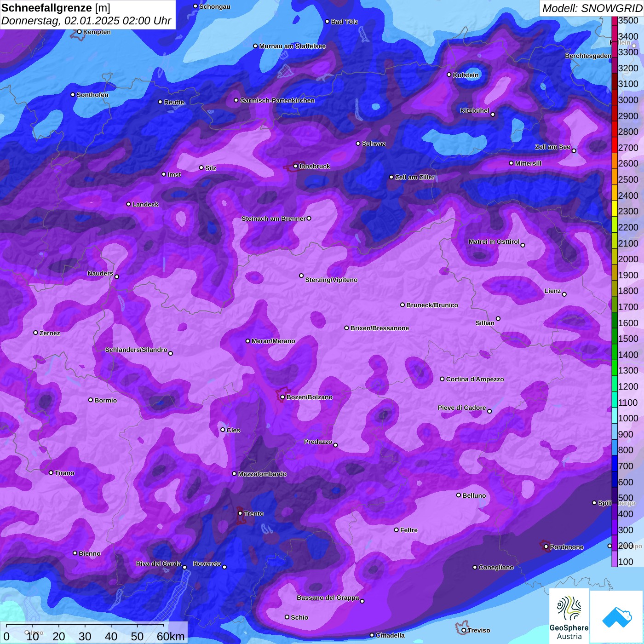
Task: Select the Treviso location marker dot
Action: coord(464,630)
